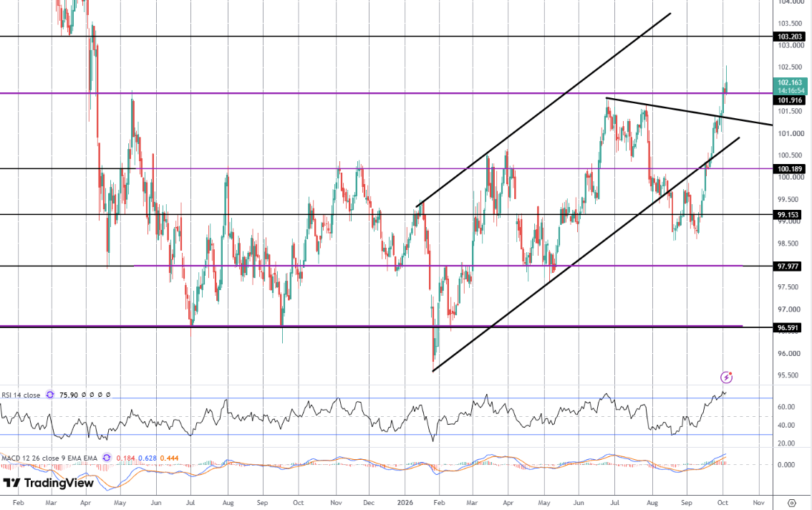Click the refresh icon beside the MACD legend
The width and height of the screenshot is (812, 510).
click(107, 458)
